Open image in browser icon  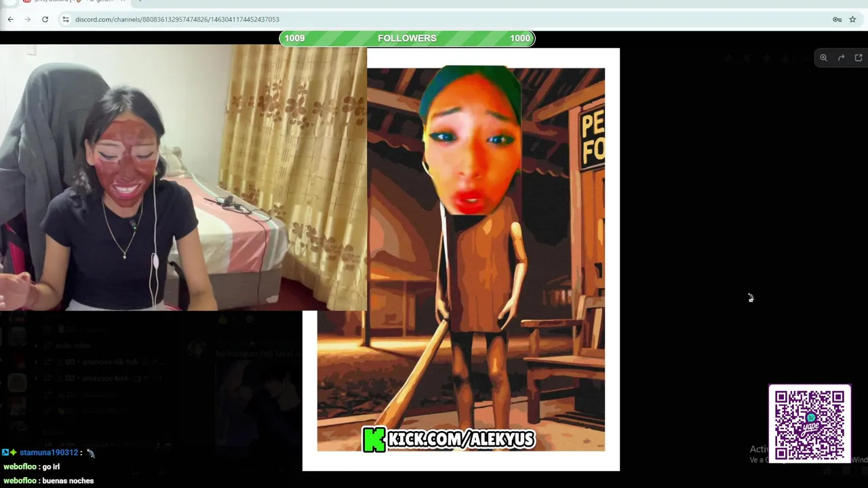coord(859,58)
